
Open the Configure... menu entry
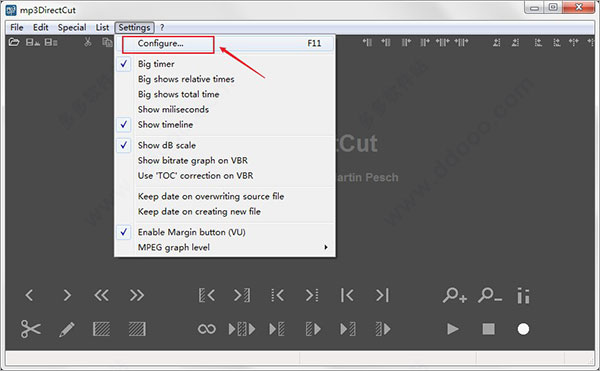(225, 43)
